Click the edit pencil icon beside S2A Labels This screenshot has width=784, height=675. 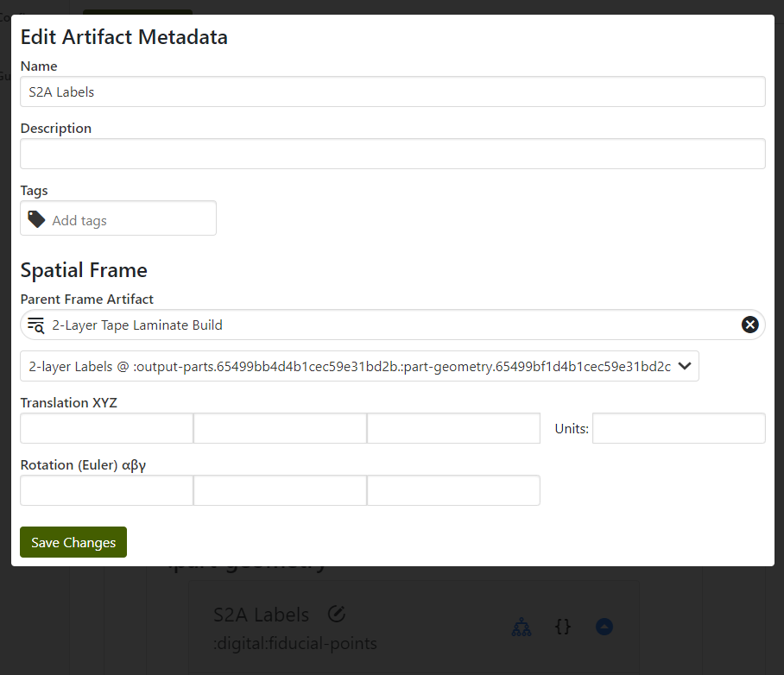[337, 614]
